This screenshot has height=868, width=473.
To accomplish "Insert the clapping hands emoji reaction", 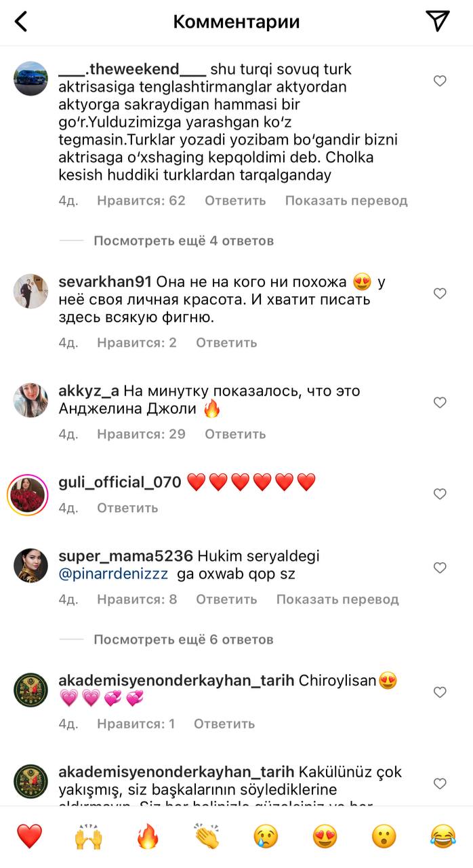I will click(207, 836).
